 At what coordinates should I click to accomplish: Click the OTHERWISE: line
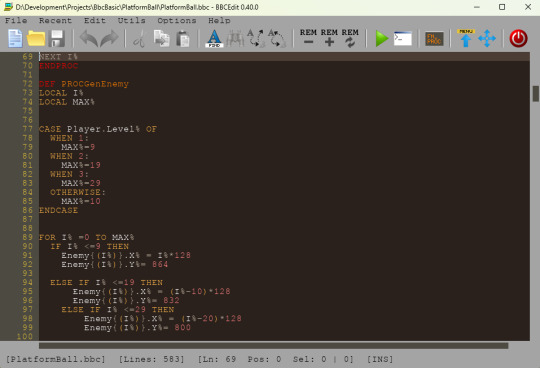tap(78, 192)
